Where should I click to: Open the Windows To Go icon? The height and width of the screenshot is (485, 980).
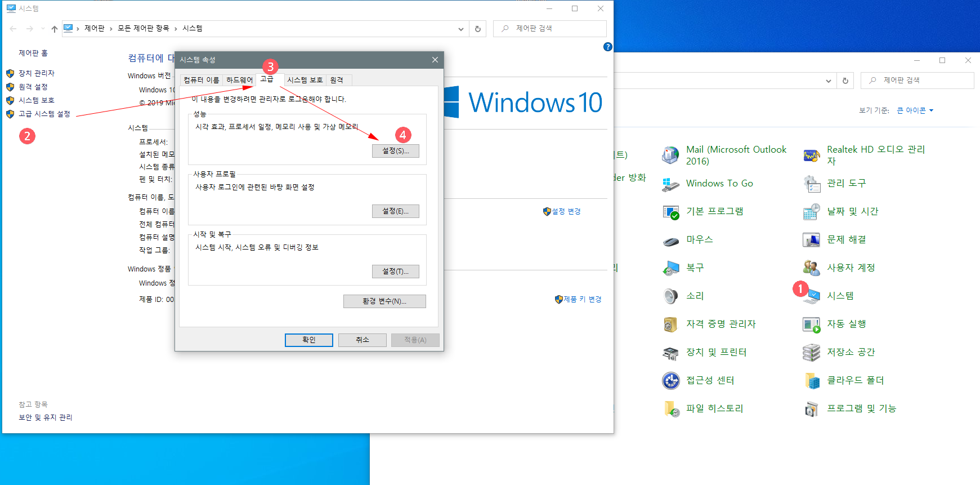click(x=670, y=184)
